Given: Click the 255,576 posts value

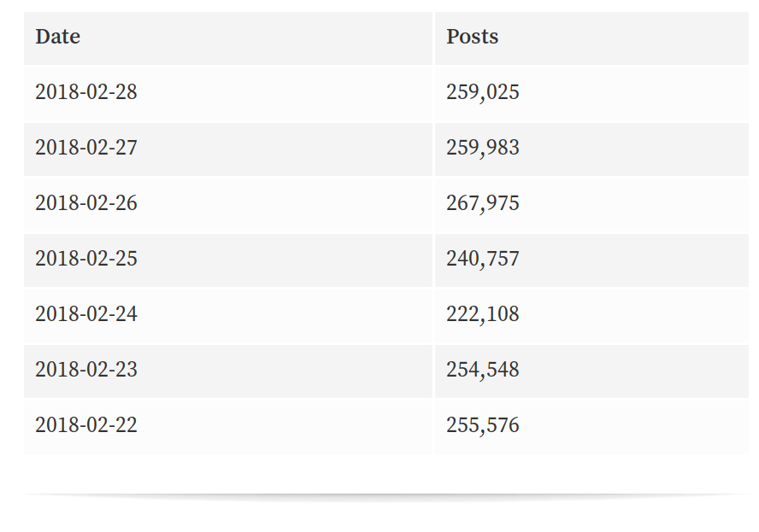Looking at the screenshot, I should 483,425.
